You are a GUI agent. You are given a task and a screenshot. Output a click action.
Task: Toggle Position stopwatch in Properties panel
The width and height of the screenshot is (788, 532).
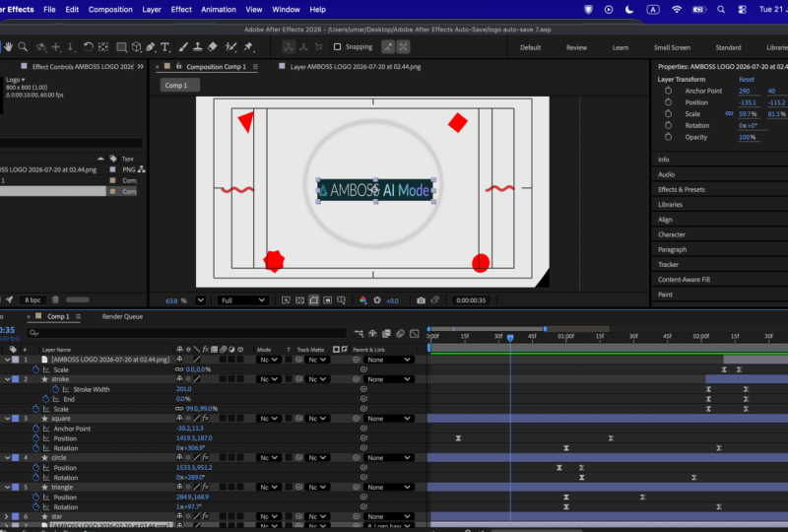pos(668,102)
